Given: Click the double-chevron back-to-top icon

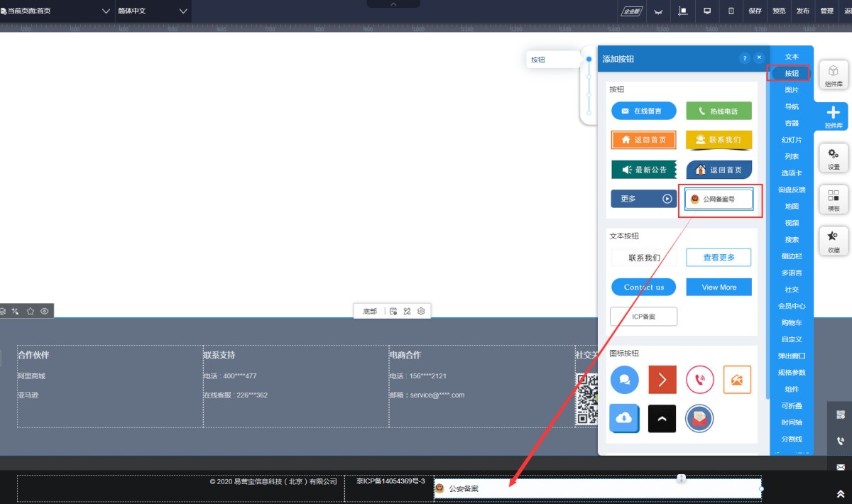Looking at the screenshot, I should [x=841, y=493].
